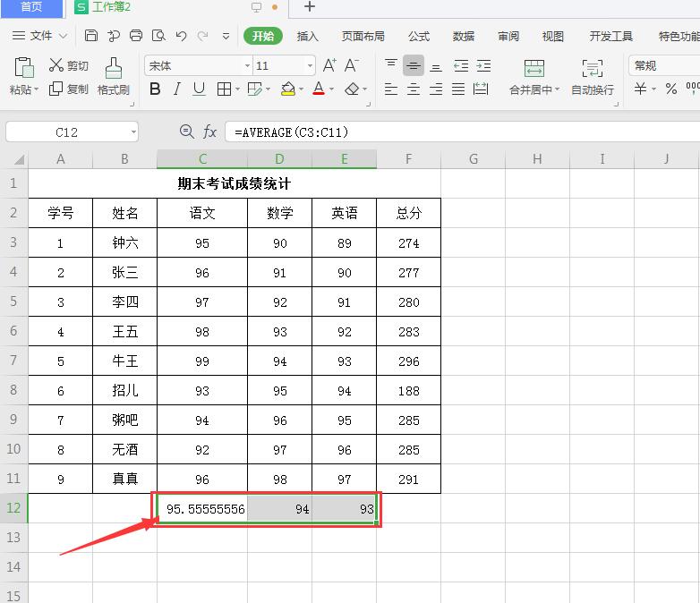Click the Paste clipboard icon

coord(24,67)
